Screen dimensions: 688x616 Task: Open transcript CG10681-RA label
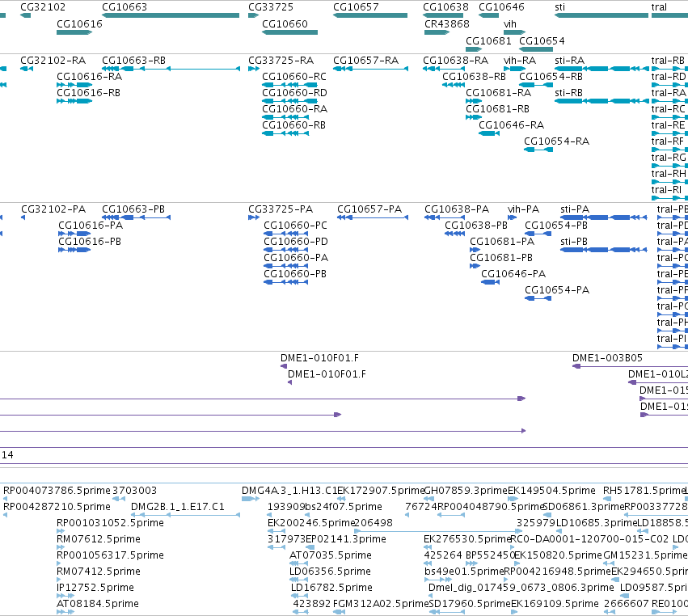pyautogui.click(x=499, y=93)
